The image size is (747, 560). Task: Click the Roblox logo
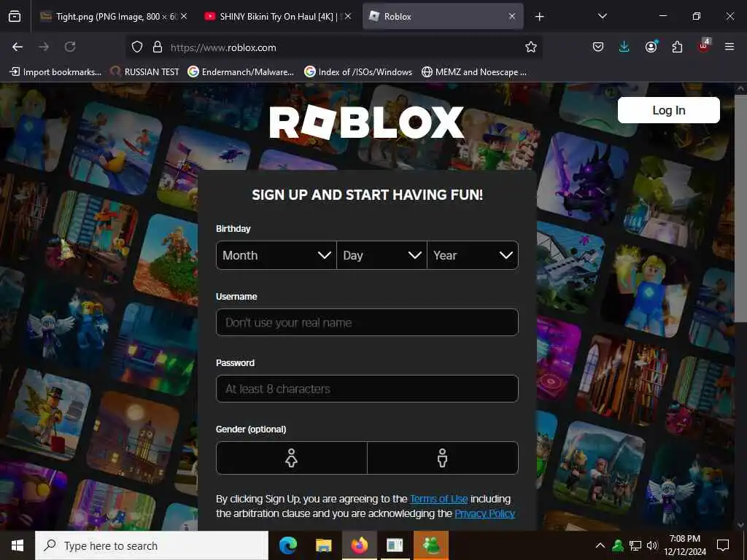[366, 122]
